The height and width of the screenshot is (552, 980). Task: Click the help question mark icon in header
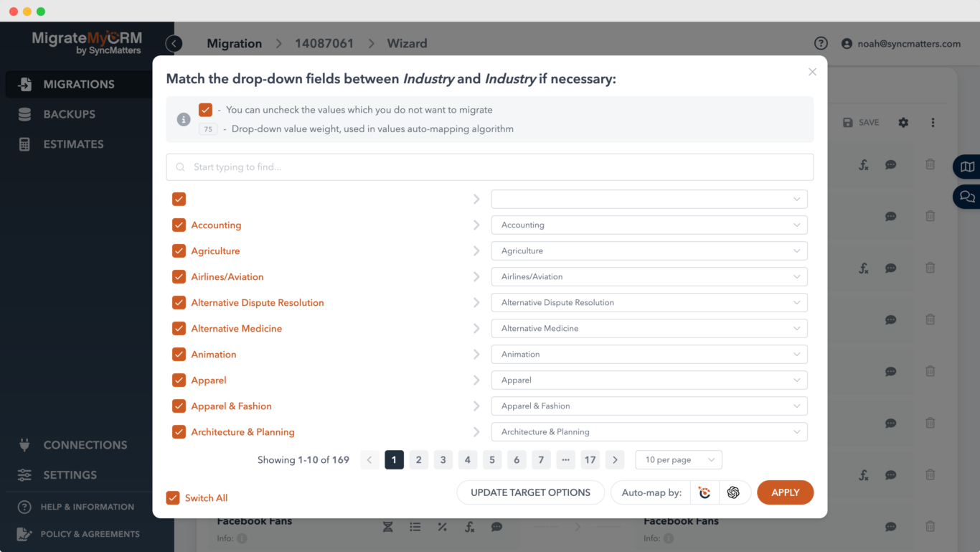[x=821, y=42]
